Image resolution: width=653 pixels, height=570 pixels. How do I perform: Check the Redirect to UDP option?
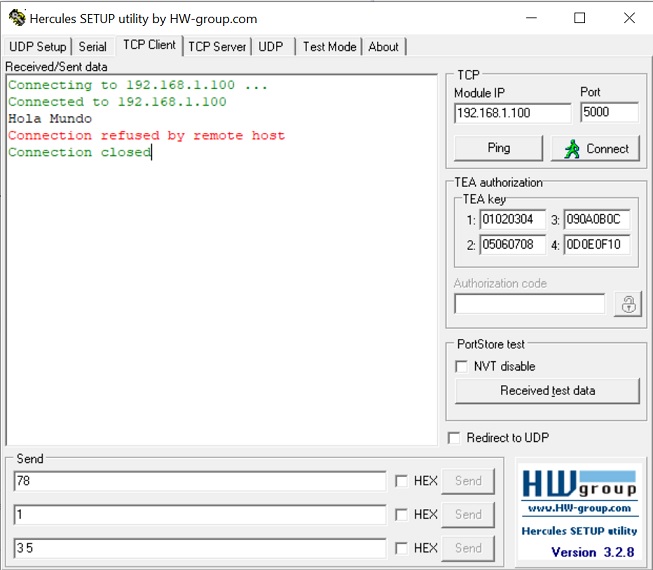454,438
